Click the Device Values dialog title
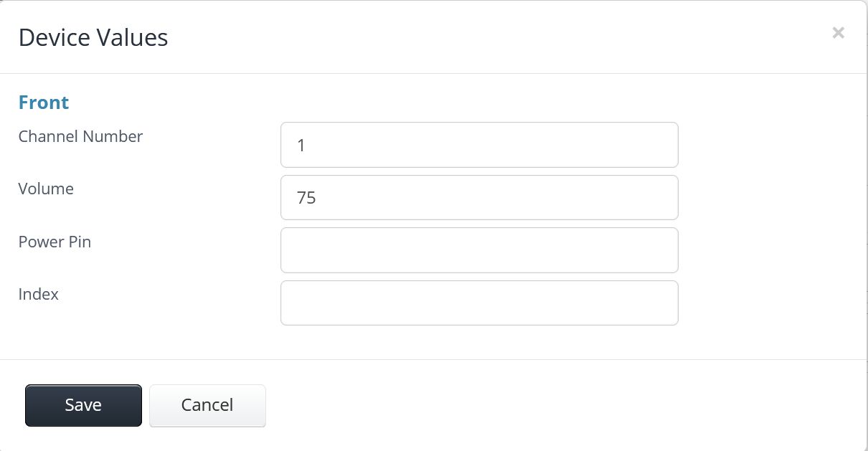Image resolution: width=868 pixels, height=451 pixels. 93,37
